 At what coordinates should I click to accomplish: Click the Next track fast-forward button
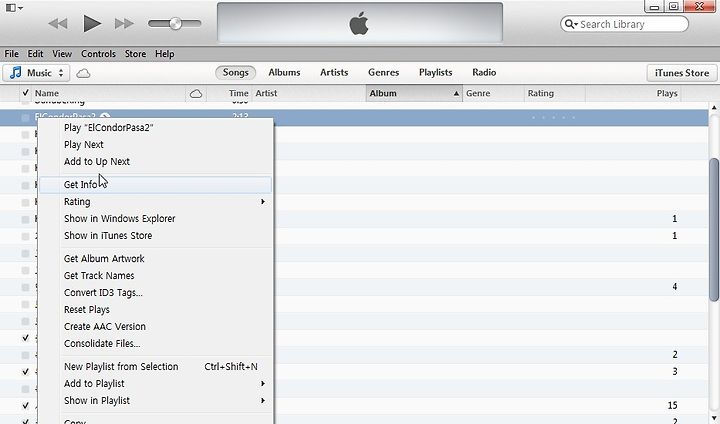pos(124,24)
